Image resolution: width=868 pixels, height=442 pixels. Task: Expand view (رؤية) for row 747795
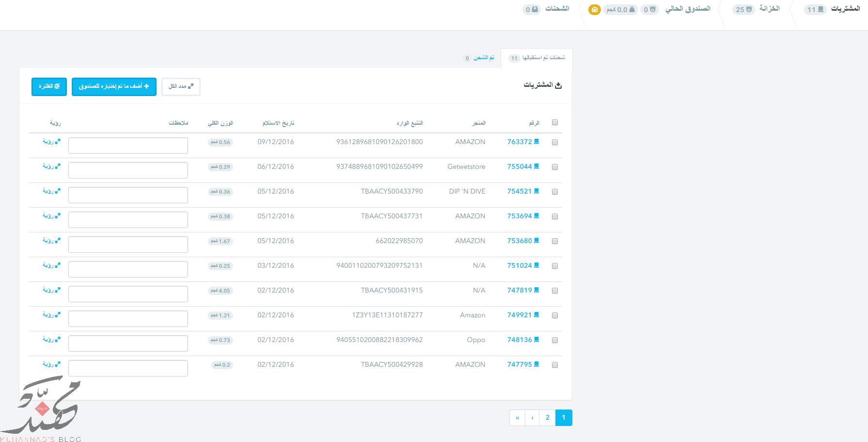click(51, 364)
